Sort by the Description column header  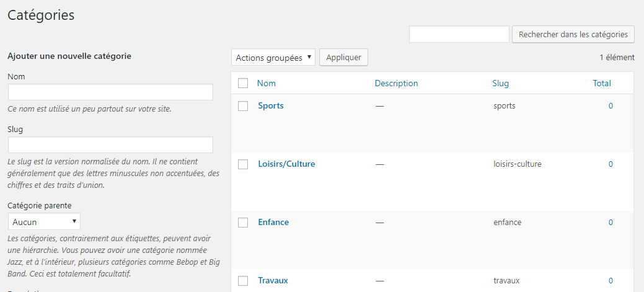[396, 83]
